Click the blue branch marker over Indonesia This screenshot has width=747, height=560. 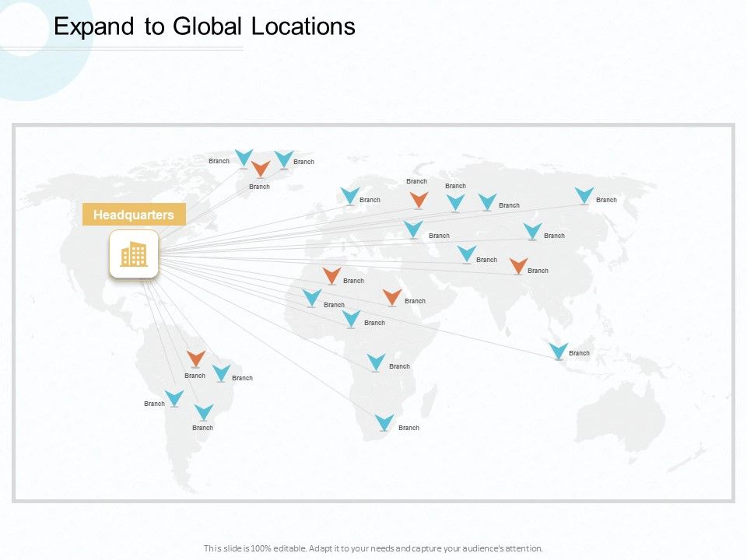559,352
